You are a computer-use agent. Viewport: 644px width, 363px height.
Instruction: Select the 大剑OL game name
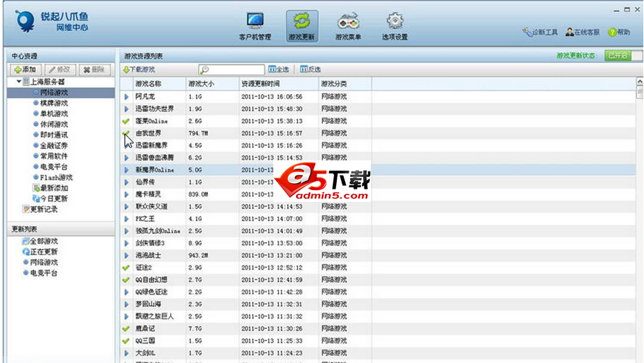[145, 353]
